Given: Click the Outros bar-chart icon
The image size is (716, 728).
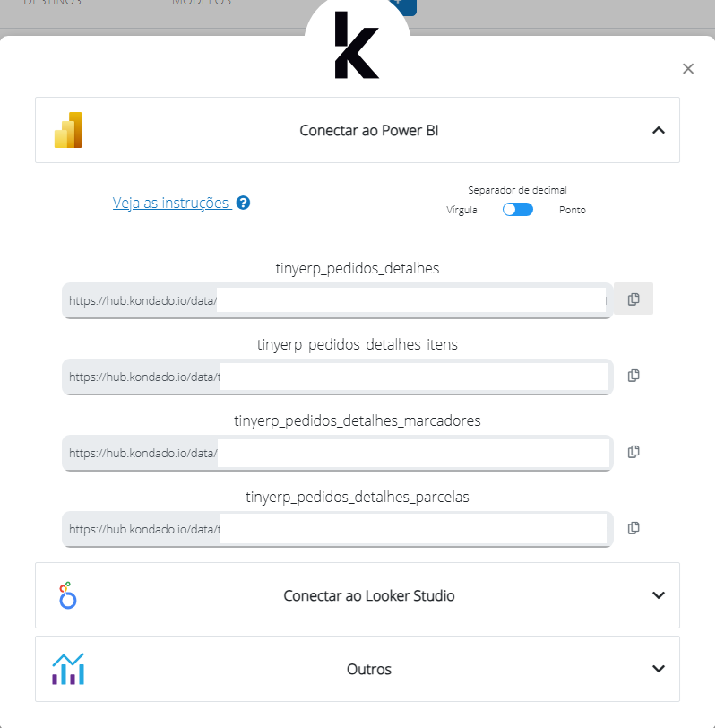Looking at the screenshot, I should [67, 668].
